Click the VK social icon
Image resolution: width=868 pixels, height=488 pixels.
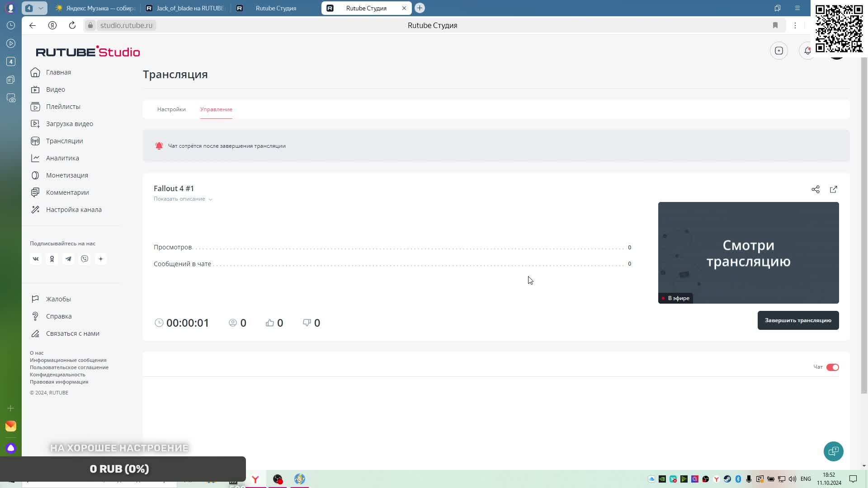pyautogui.click(x=36, y=259)
